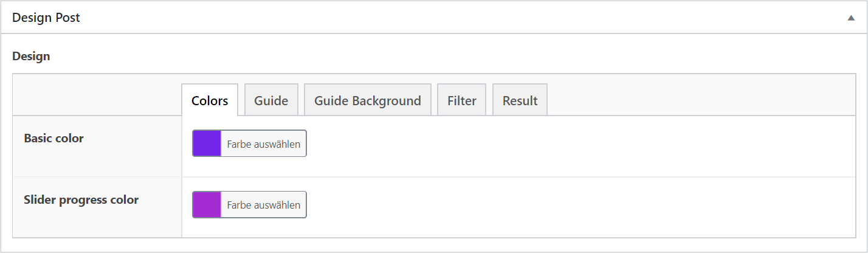This screenshot has width=868, height=253.
Task: Collapse the Design Post panel arrow
Action: pyautogui.click(x=851, y=18)
